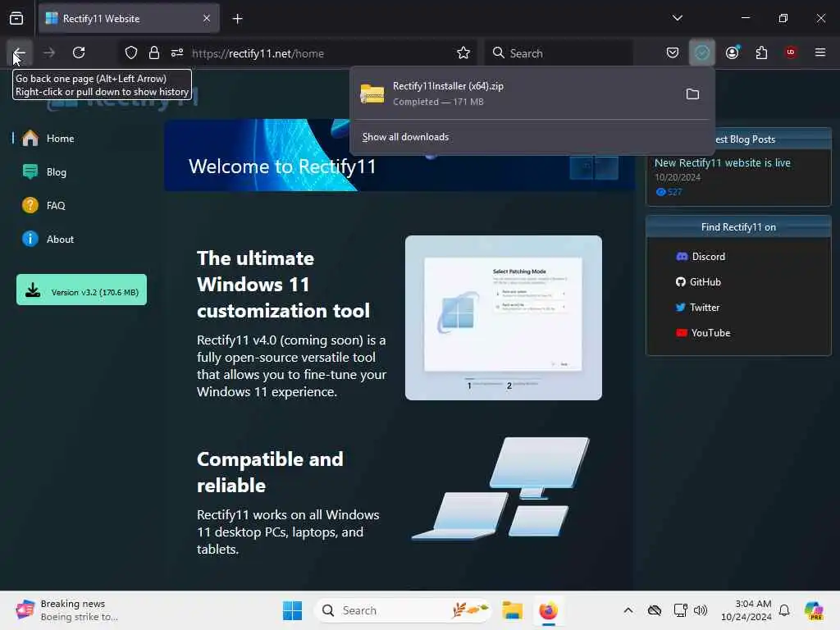Open a new tab with the plus button
Screen dimensions: 840x630
click(x=237, y=19)
